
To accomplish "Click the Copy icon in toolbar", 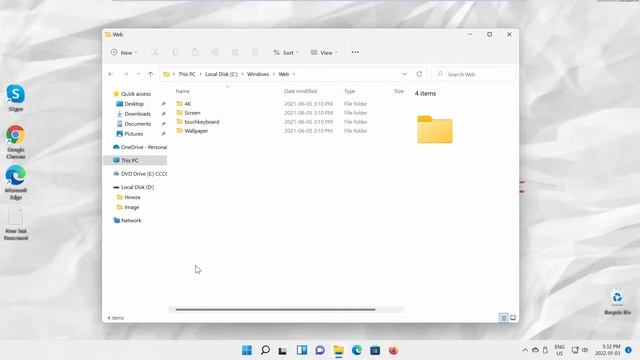I will (x=175, y=52).
